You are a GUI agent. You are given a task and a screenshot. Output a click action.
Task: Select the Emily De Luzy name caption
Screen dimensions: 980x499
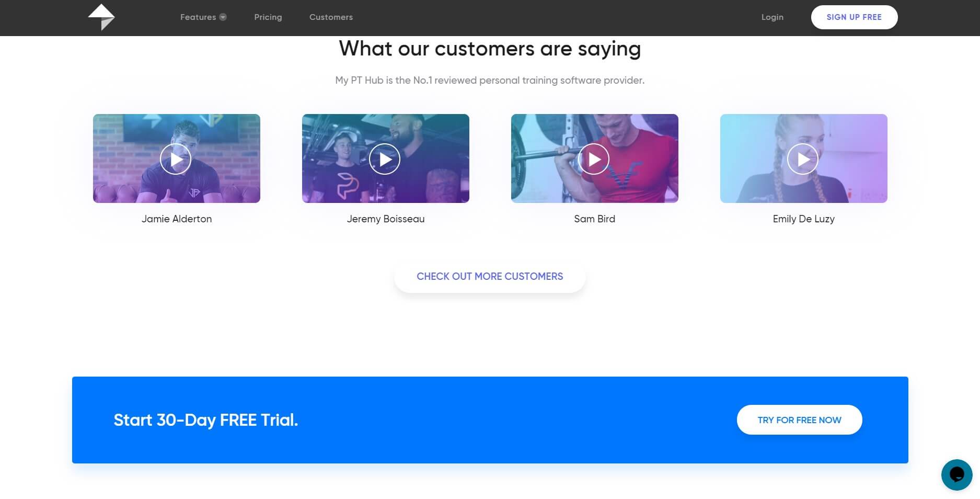pyautogui.click(x=804, y=219)
